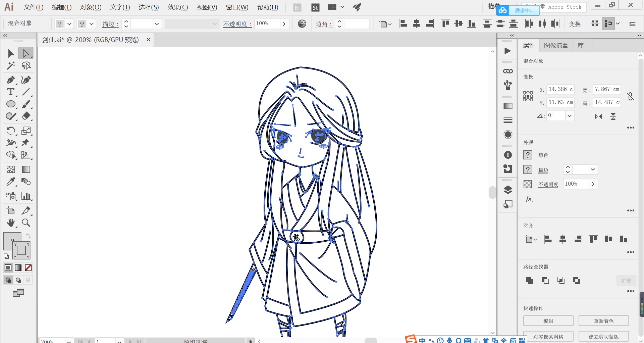This screenshot has width=644, height=343.
Task: Flip selection along horizontal axis
Action: 598,116
